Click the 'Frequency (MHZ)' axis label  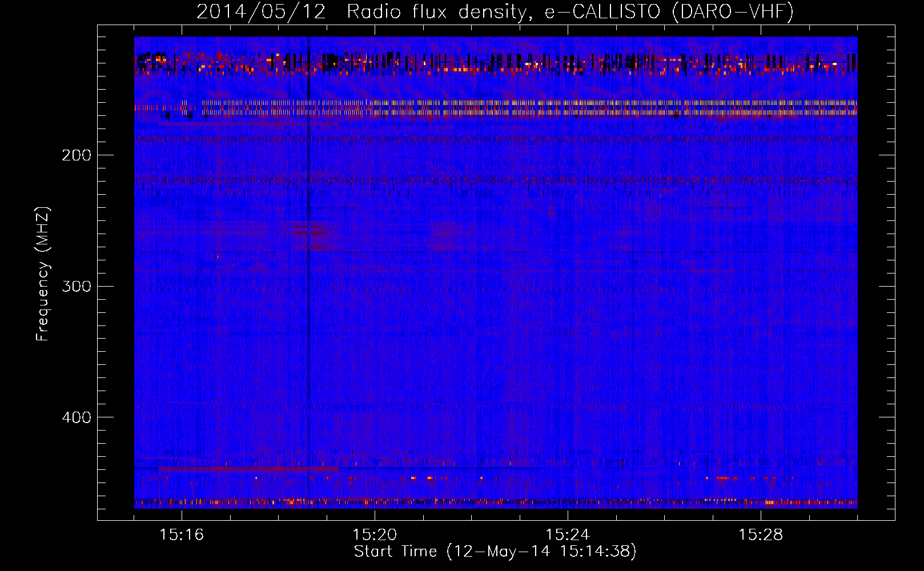click(43, 274)
